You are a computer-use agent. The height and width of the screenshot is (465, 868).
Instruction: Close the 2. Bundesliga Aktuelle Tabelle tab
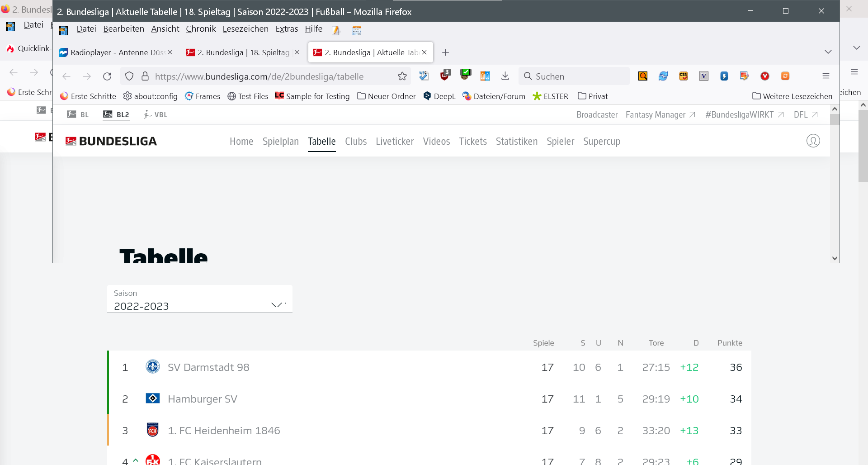click(425, 52)
